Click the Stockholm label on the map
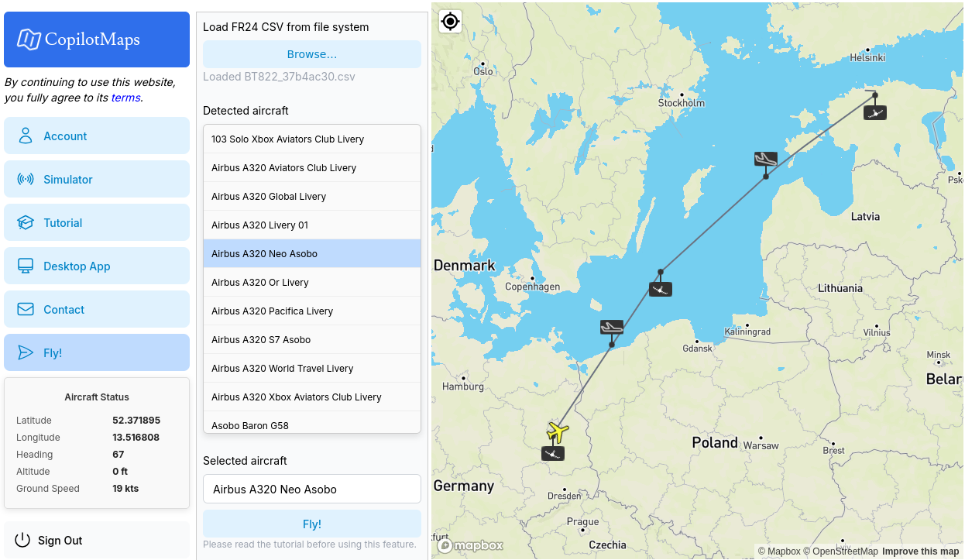Image resolution: width=965 pixels, height=560 pixels. pos(682,103)
